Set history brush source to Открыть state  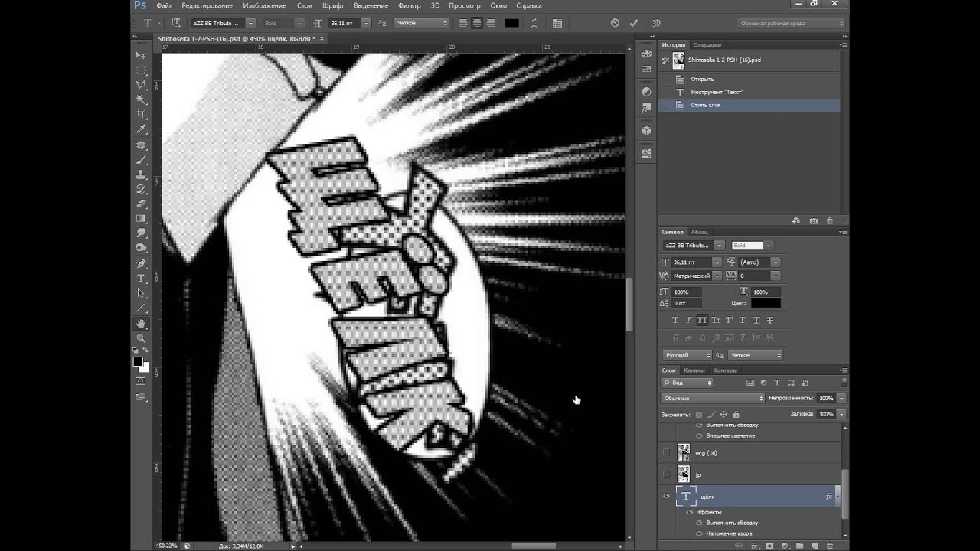665,79
